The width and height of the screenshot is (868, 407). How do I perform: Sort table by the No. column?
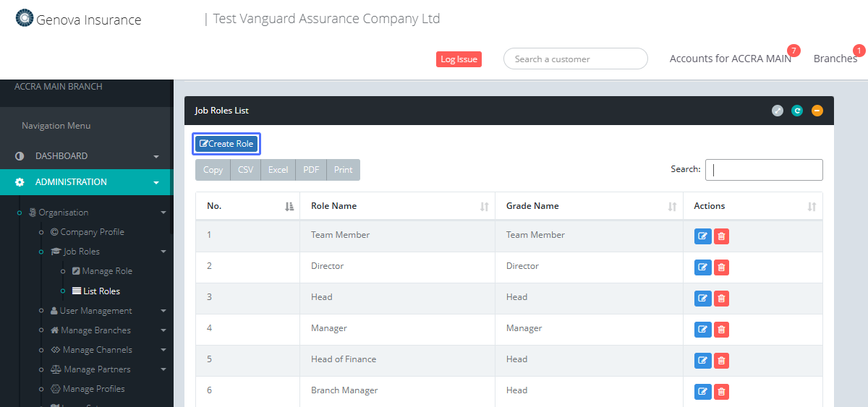pos(247,206)
